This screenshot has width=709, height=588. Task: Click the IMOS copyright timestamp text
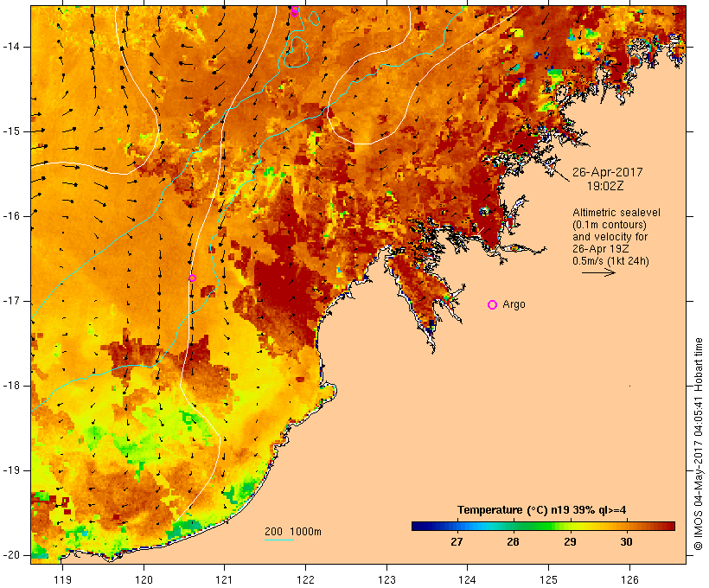(x=699, y=444)
